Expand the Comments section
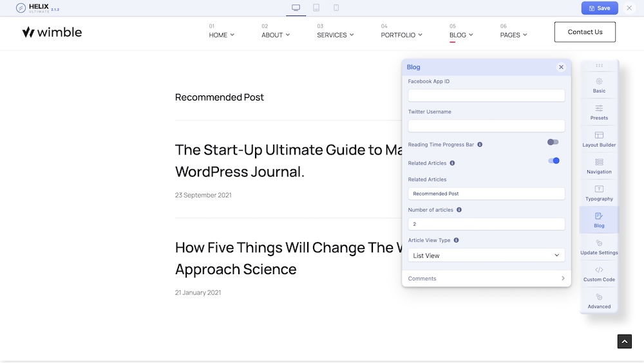This screenshot has width=644, height=363. (486, 279)
